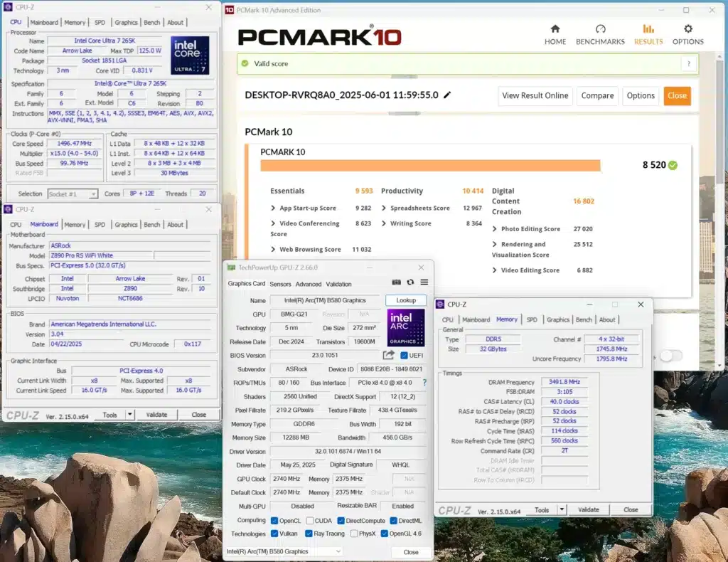This screenshot has width=728, height=562.
Task: Toggle the UEFI checkbox in GPU-Z
Action: [x=404, y=355]
